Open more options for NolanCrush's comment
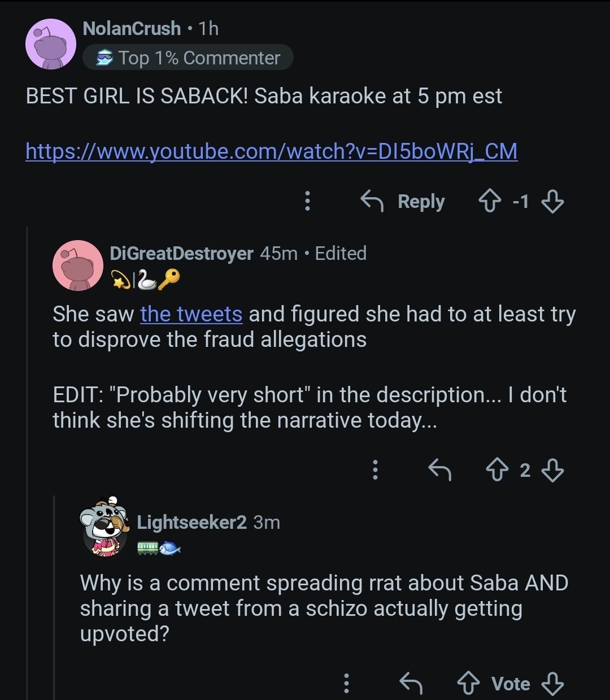Screen dimensions: 610x700 tap(307, 201)
